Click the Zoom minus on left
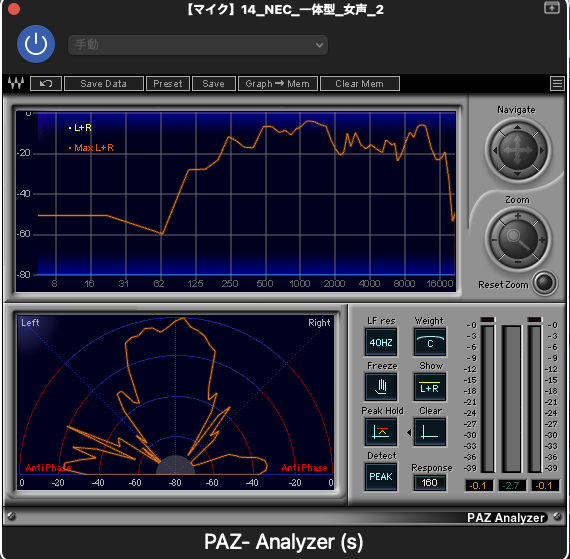The image size is (570, 559). [x=494, y=240]
